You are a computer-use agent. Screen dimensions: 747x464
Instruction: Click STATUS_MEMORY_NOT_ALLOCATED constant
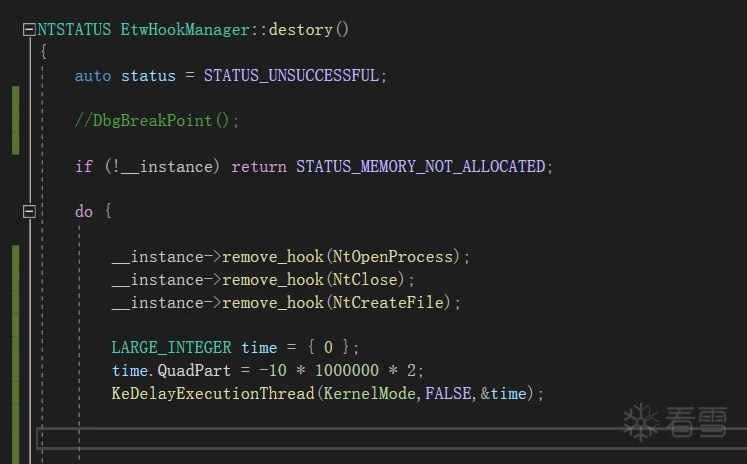pos(421,167)
